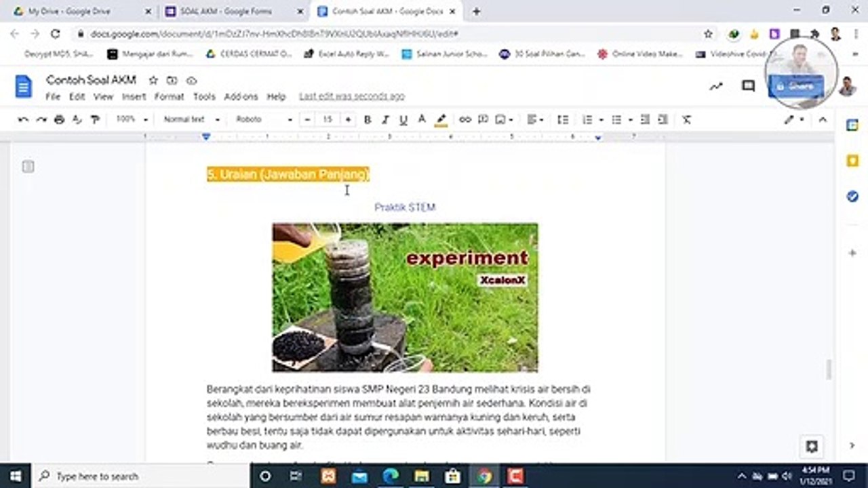Open Chrome from the taskbar

tap(484, 476)
